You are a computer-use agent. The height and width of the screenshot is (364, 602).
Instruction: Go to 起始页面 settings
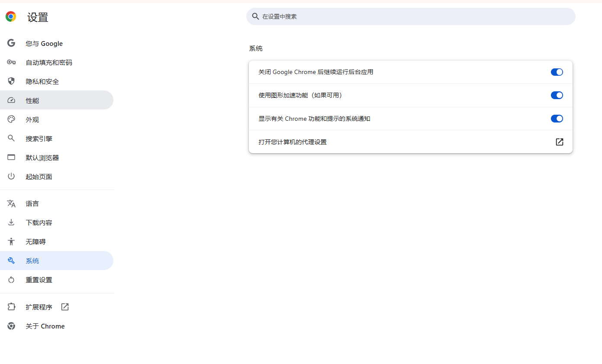57,177
